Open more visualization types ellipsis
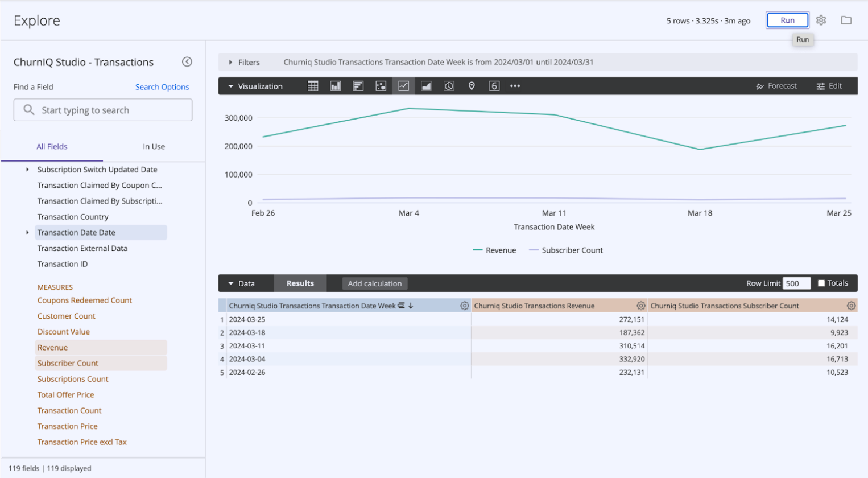Viewport: 868px width, 478px height. click(x=515, y=86)
